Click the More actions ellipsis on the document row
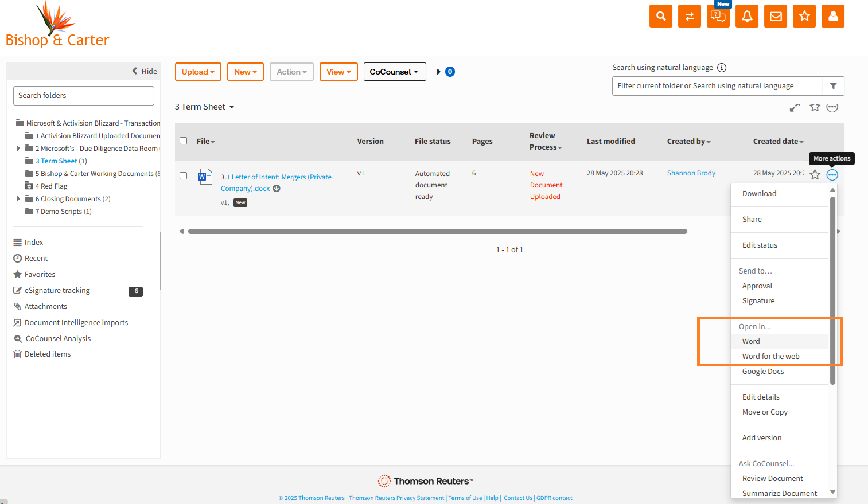This screenshot has height=504, width=868. click(x=832, y=175)
